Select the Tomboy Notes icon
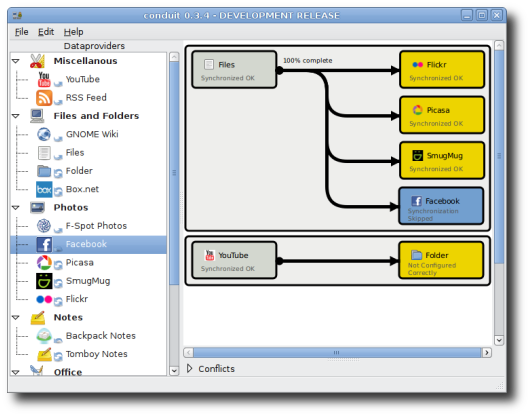 [44, 354]
